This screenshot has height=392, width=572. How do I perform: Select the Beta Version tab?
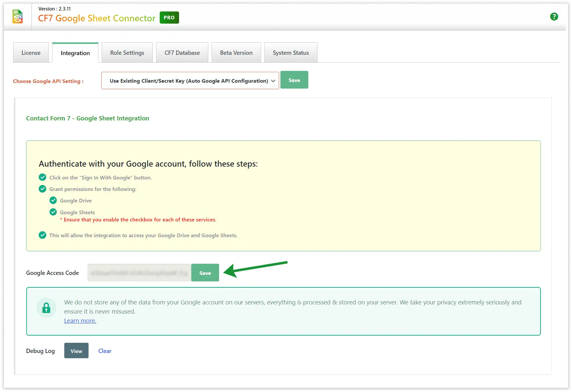(x=236, y=53)
